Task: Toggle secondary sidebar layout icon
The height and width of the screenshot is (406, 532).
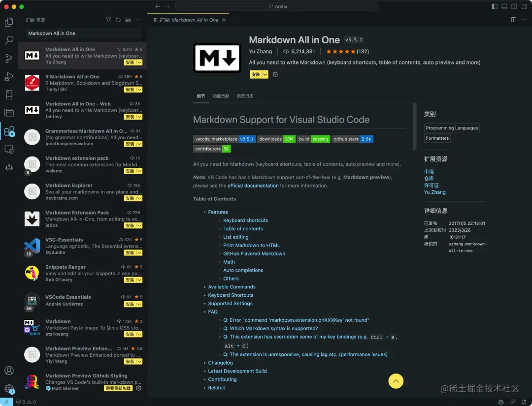Action: pyautogui.click(x=514, y=6)
